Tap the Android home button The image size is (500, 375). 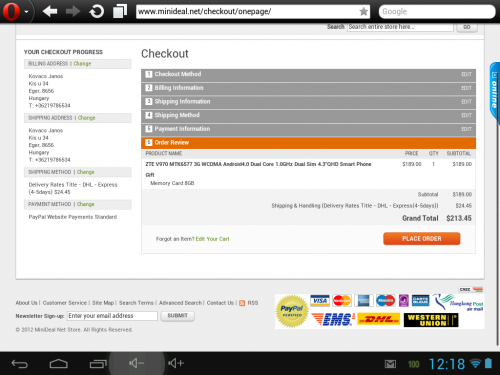click(x=59, y=364)
